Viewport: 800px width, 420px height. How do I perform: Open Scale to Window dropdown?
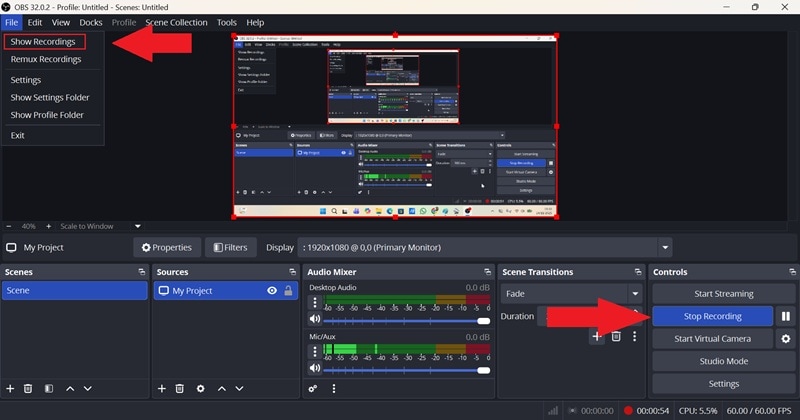tap(137, 226)
